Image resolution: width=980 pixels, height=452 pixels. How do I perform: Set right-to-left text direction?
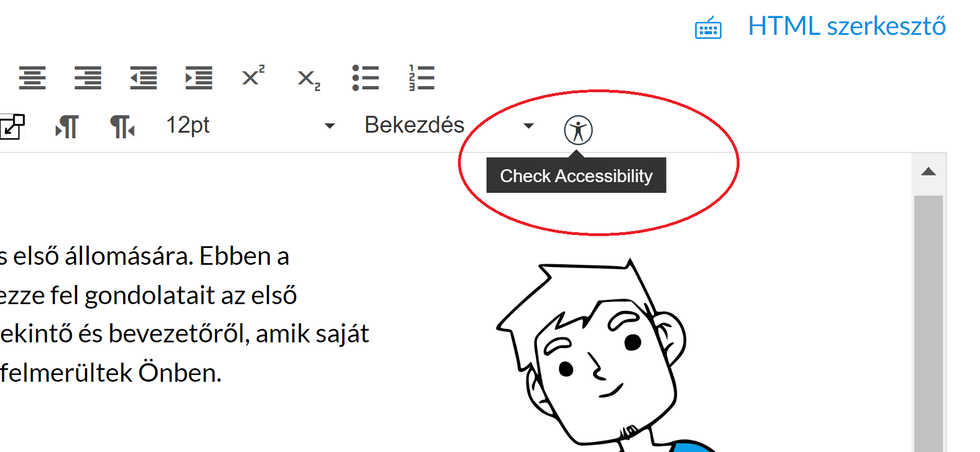click(x=122, y=126)
